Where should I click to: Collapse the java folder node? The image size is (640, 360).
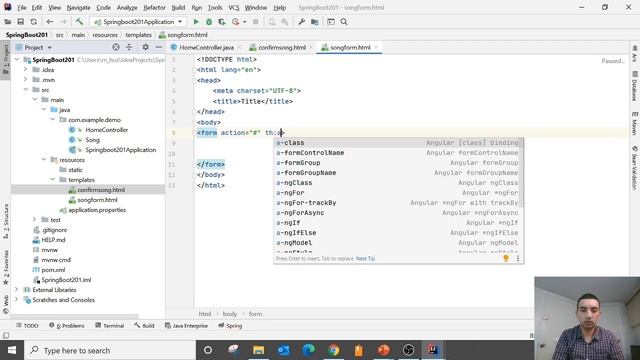pyautogui.click(x=44, y=109)
